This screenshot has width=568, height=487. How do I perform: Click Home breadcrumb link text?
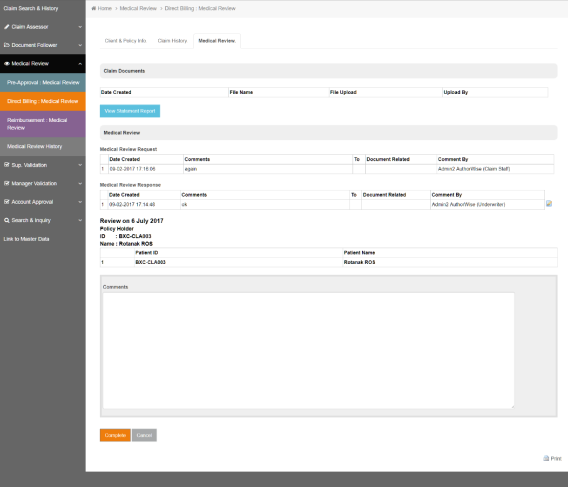click(x=105, y=8)
